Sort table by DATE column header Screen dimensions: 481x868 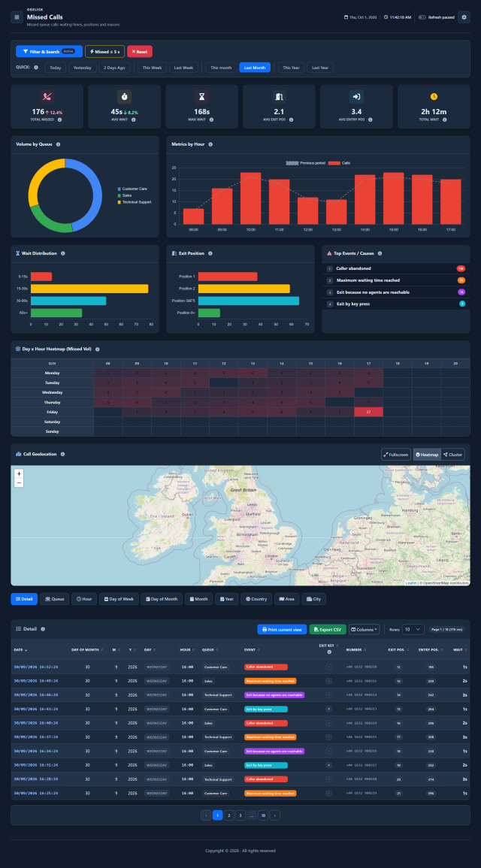pyautogui.click(x=20, y=650)
